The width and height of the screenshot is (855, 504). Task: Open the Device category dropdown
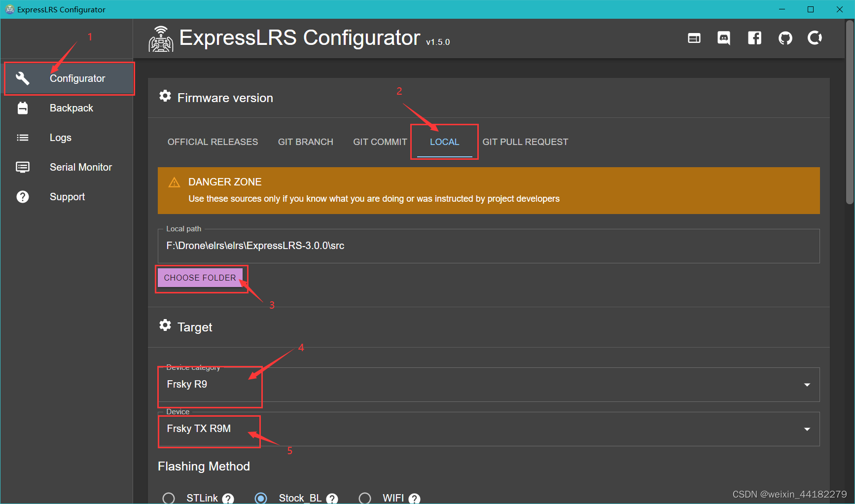tap(489, 385)
